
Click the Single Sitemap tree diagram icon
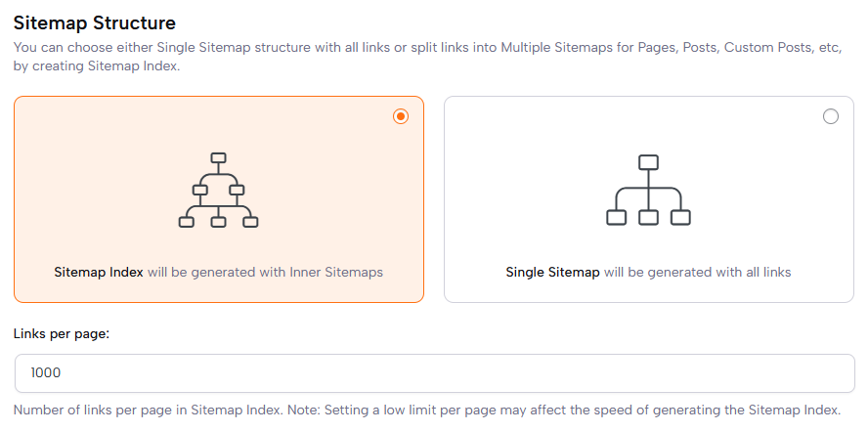(x=648, y=190)
